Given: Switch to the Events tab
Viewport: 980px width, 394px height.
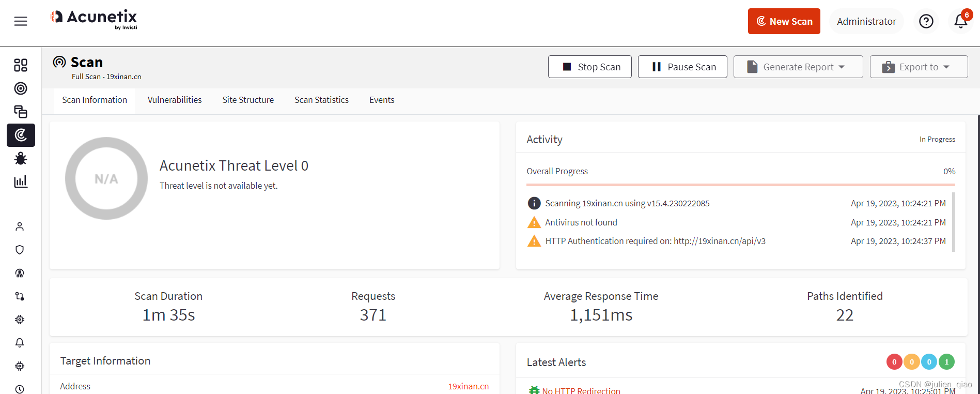Looking at the screenshot, I should click(x=382, y=100).
